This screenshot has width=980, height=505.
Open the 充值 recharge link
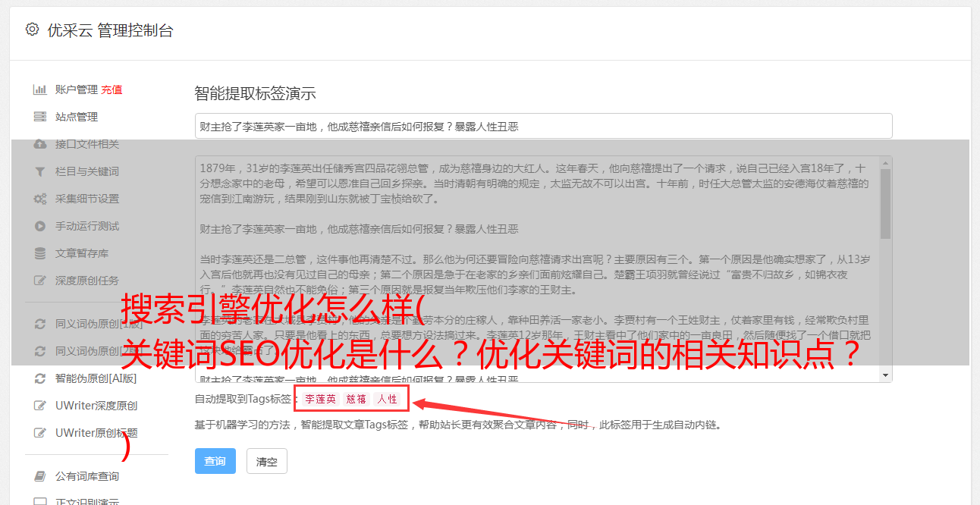click(x=112, y=89)
